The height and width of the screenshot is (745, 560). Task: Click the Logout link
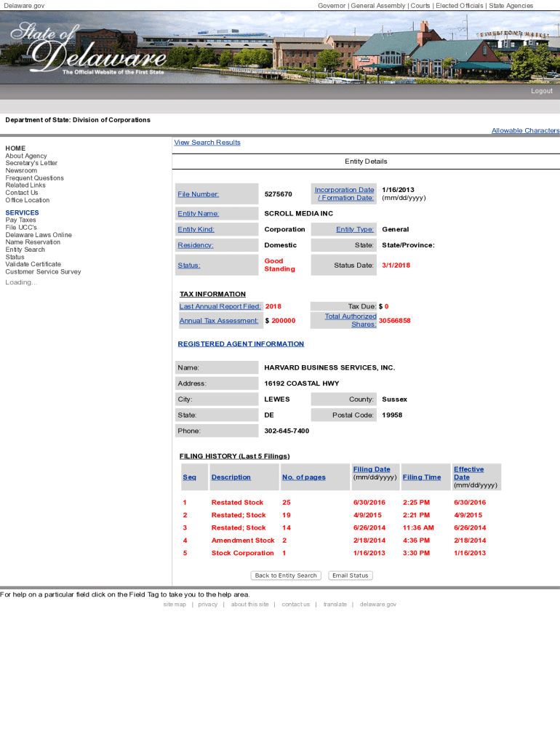[541, 91]
